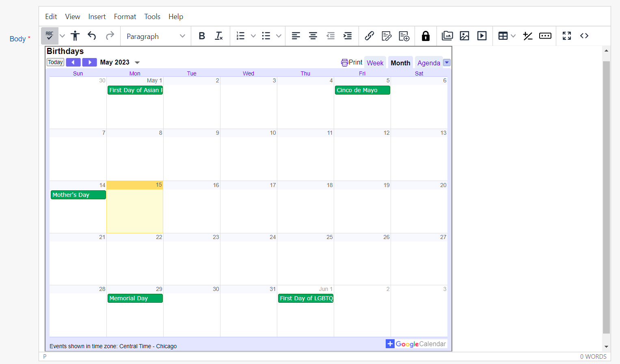Open the Format menu
Screen dimensions: 620x364
coord(125,17)
